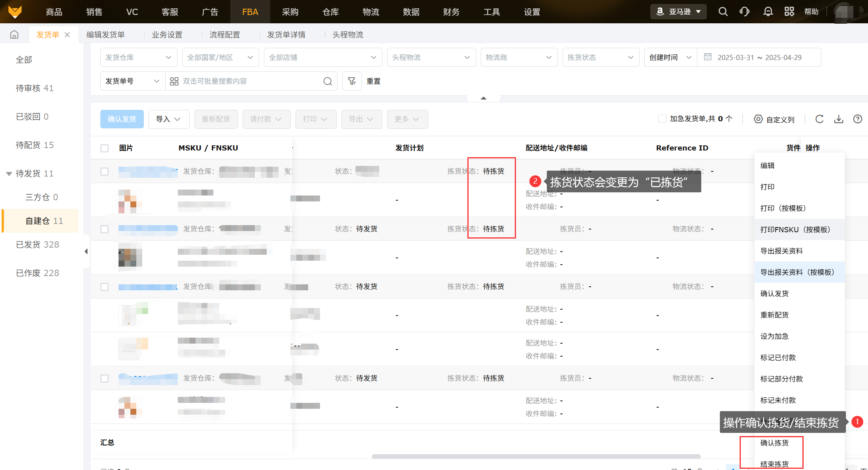This screenshot has height=470, width=868.
Task: Expand the 发货仓库 filter dropdown
Action: [x=138, y=57]
